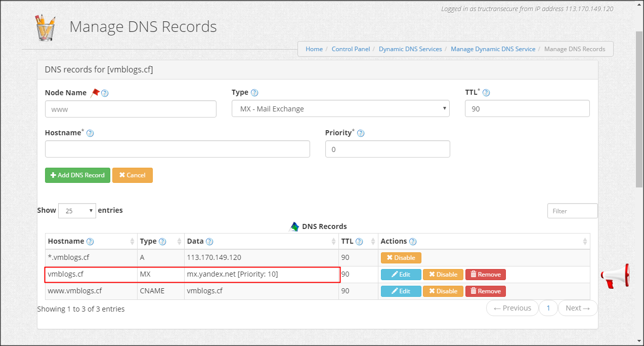
Task: Click help icon beside Hostname field label
Action: [x=90, y=133]
